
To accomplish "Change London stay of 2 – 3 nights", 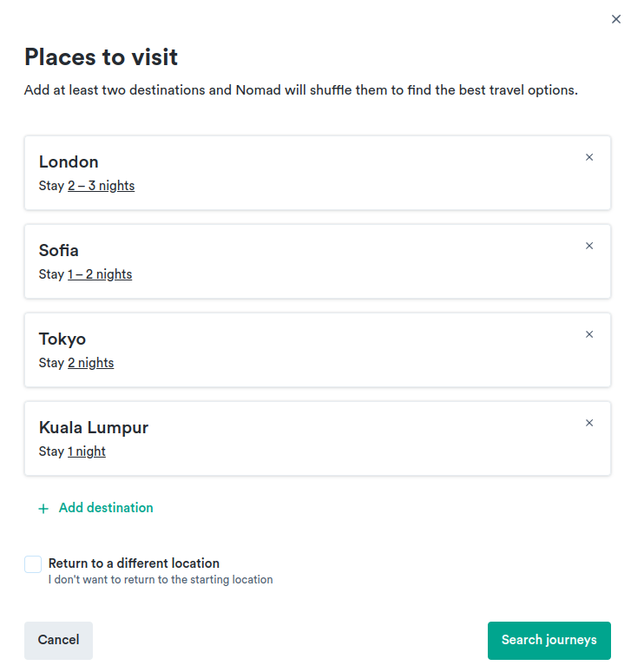I will [101, 186].
